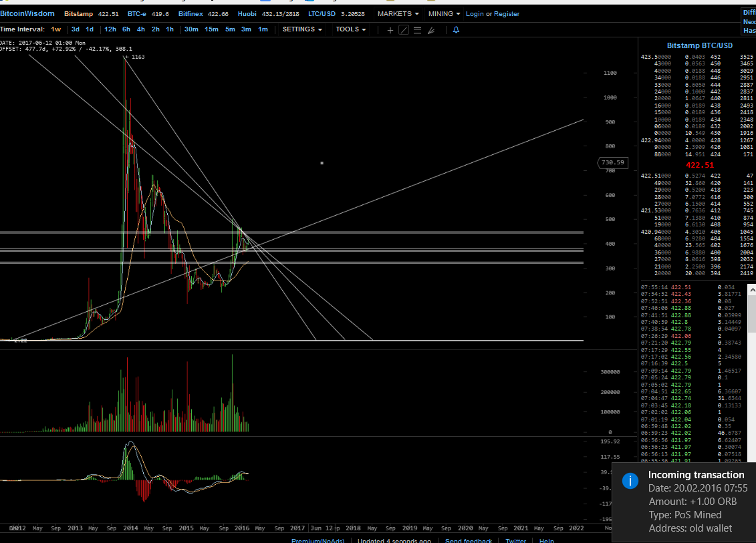
Task: Click the Jun 12 cursor date label
Action: pyautogui.click(x=322, y=528)
